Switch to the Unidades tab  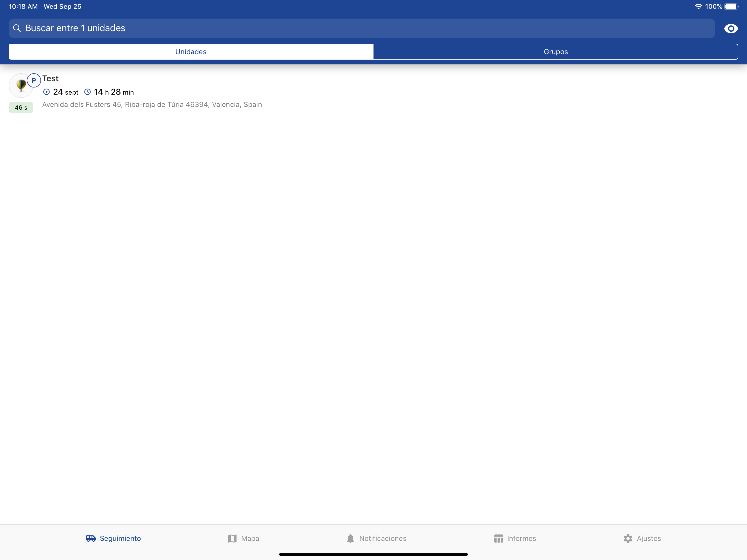191,52
